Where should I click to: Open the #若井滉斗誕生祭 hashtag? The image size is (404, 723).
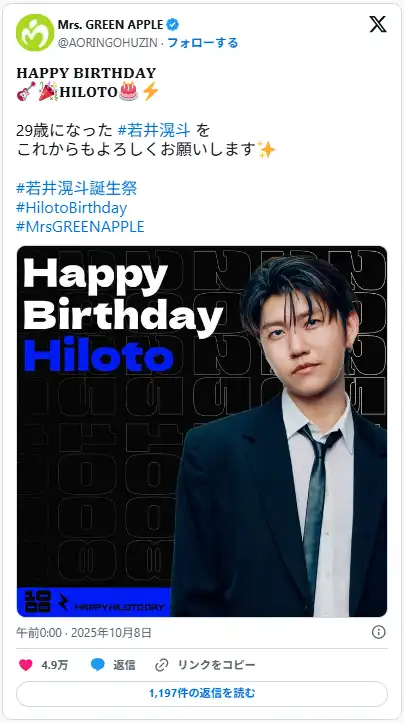[77, 188]
